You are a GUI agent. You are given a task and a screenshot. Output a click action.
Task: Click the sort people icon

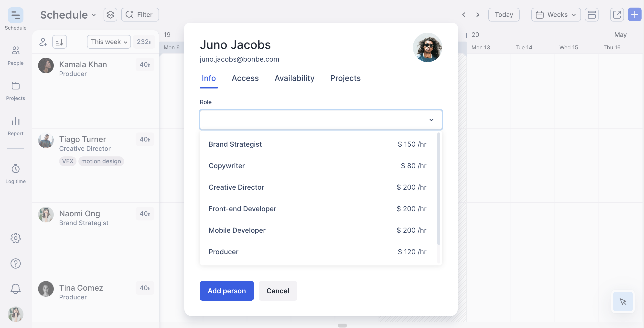(60, 42)
